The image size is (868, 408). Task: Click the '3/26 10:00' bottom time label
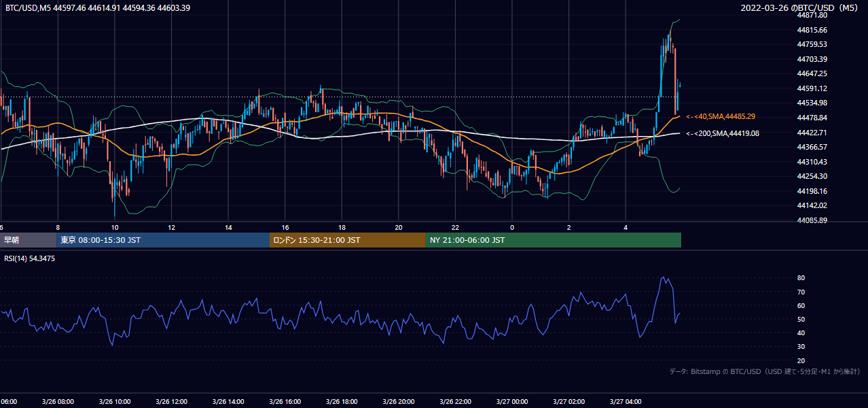114,402
